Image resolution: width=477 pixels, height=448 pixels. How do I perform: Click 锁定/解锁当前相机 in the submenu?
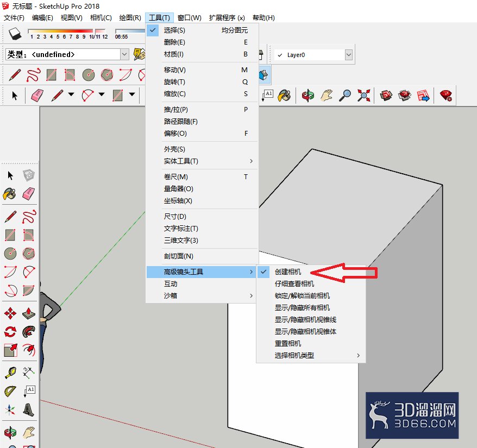pyautogui.click(x=311, y=295)
